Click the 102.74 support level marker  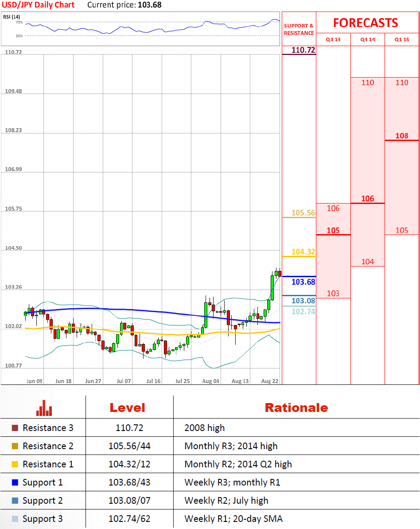[x=303, y=312]
